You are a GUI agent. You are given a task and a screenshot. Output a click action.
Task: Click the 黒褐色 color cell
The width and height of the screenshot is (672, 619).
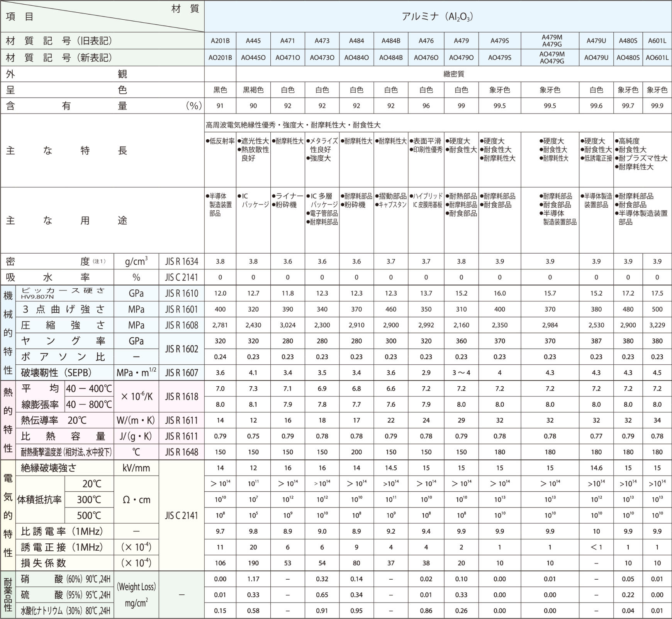[x=253, y=90]
